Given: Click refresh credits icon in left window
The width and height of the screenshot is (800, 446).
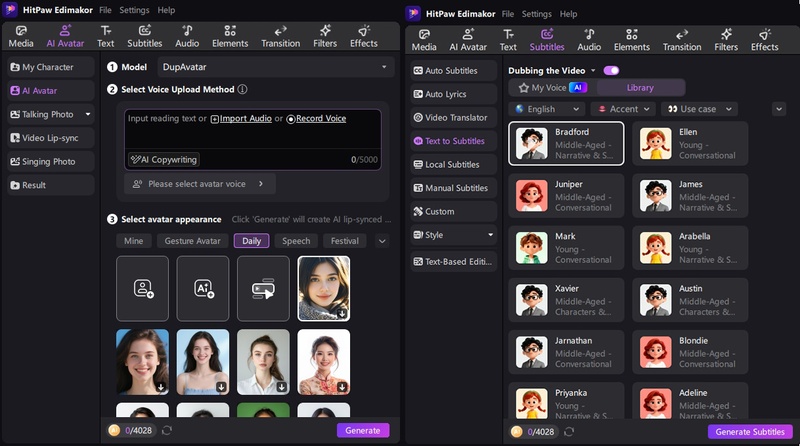Looking at the screenshot, I should coord(167,431).
